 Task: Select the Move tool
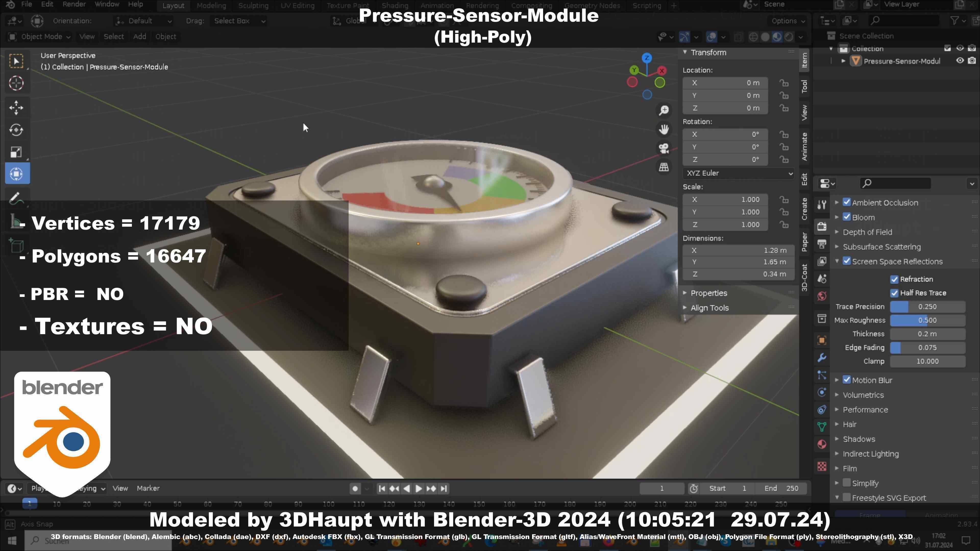click(x=16, y=108)
